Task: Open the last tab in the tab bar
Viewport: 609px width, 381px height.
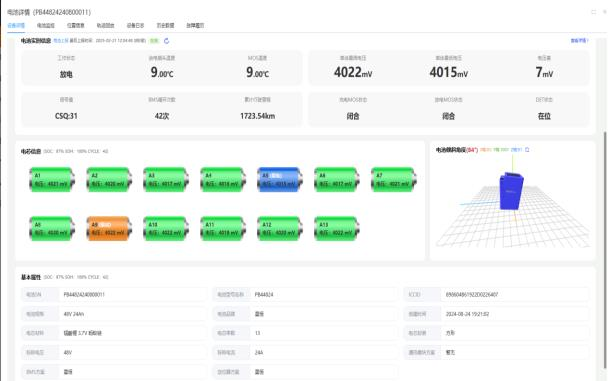Action: pyautogui.click(x=195, y=25)
